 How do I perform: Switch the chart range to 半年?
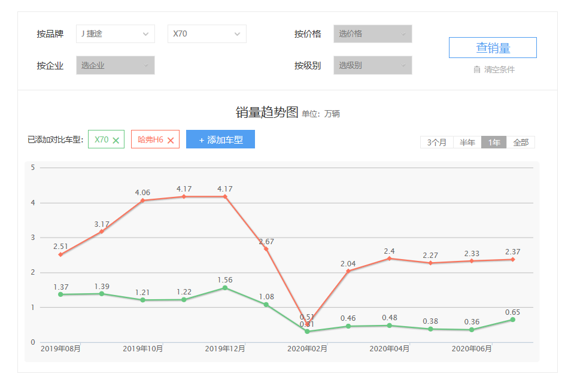pos(467,142)
